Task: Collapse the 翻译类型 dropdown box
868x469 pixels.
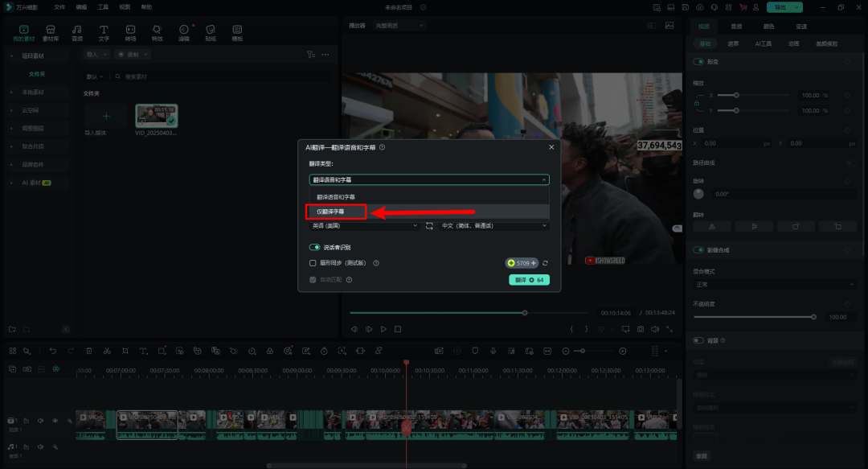Action: (x=429, y=179)
